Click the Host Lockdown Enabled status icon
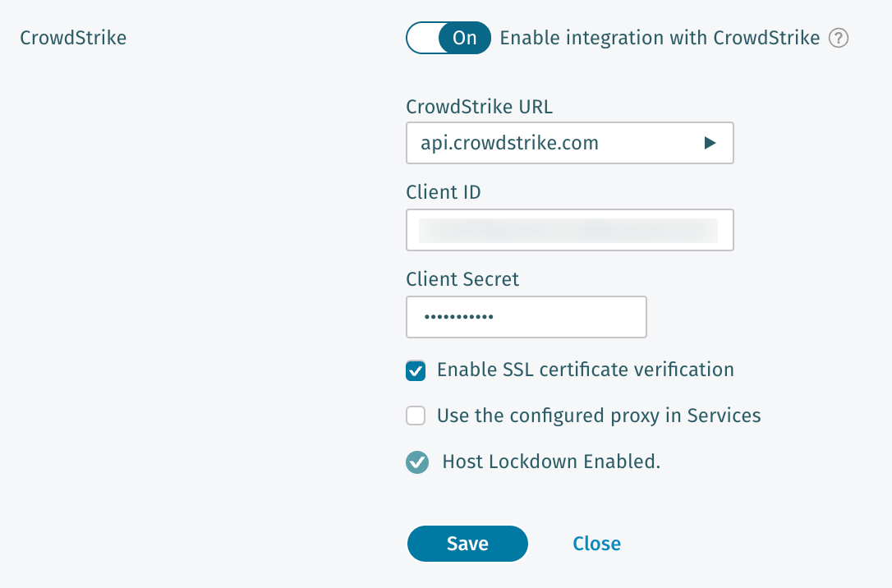Screen dimensions: 892x588 point(416,462)
